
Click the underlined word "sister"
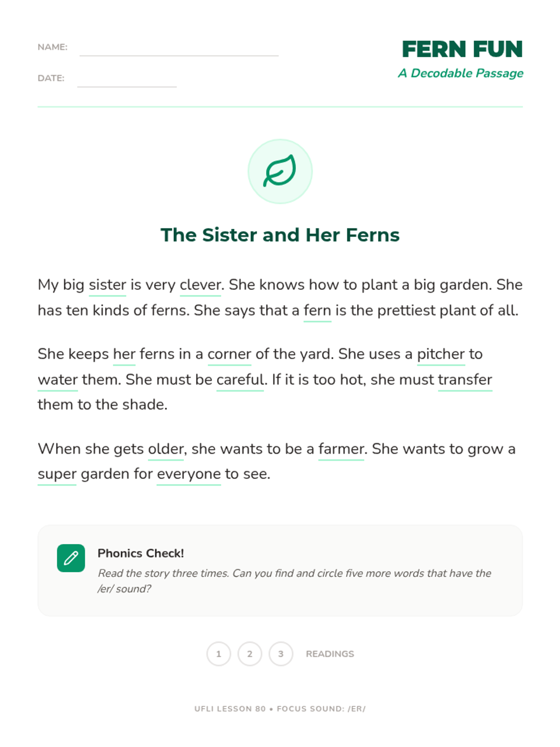(107, 285)
